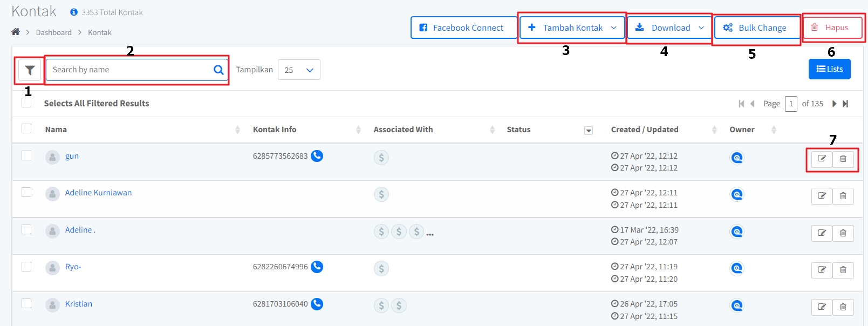Click phone icon next to 6281703106040

click(x=317, y=304)
